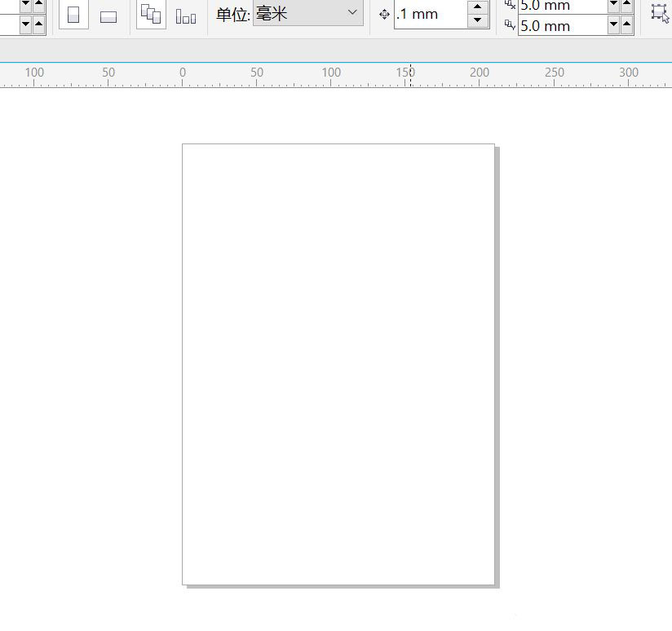672x631 pixels.
Task: Click the center of the blank page
Action: (x=338, y=364)
